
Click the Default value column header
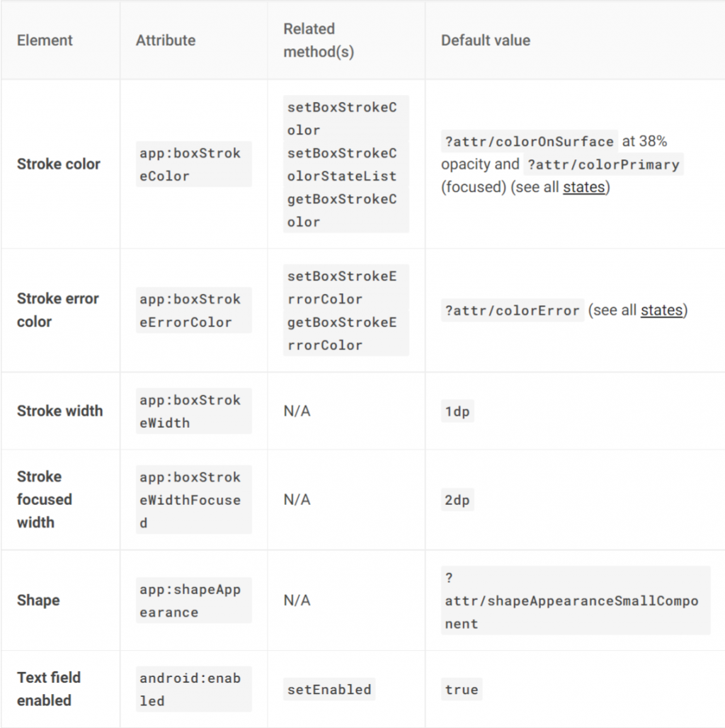point(486,40)
